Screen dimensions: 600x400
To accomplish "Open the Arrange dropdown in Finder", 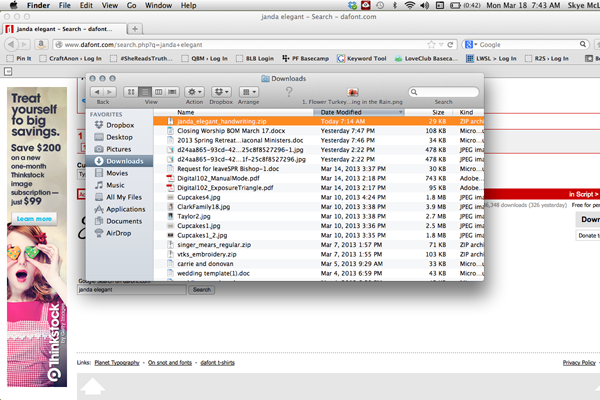I will pos(249,92).
